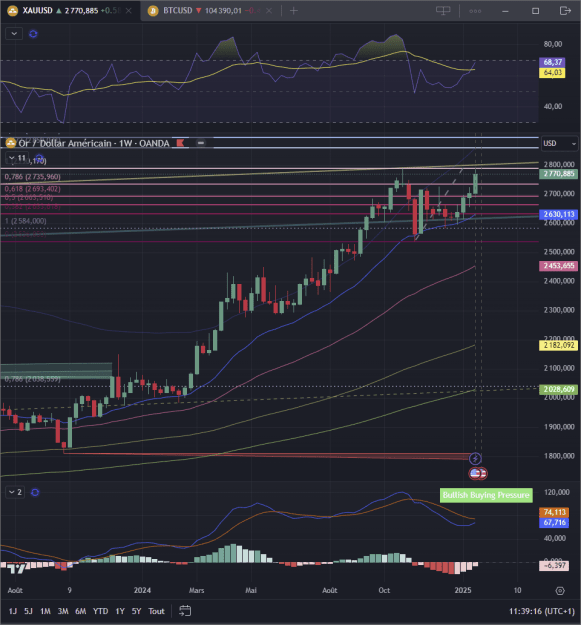Click the XAUUSD gold symbol icon in tab

[13, 11]
